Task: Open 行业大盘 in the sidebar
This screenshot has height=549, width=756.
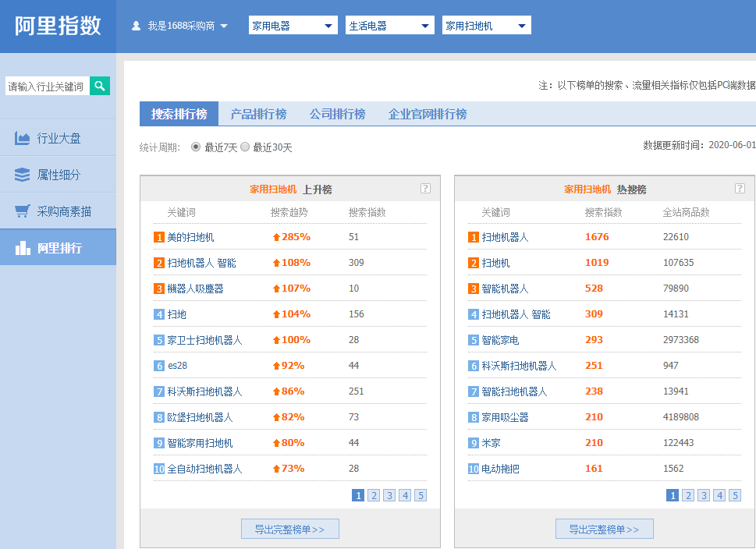Action: tap(58, 138)
